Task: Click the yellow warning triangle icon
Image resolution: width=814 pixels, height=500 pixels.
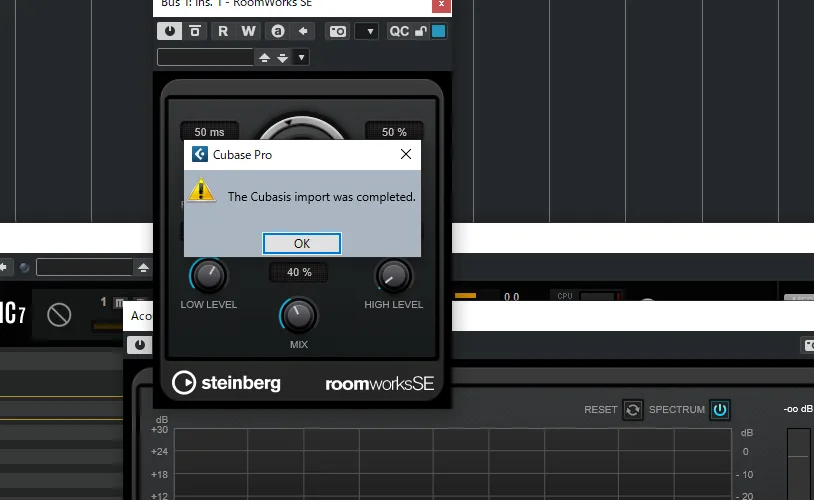Action: coord(201,190)
